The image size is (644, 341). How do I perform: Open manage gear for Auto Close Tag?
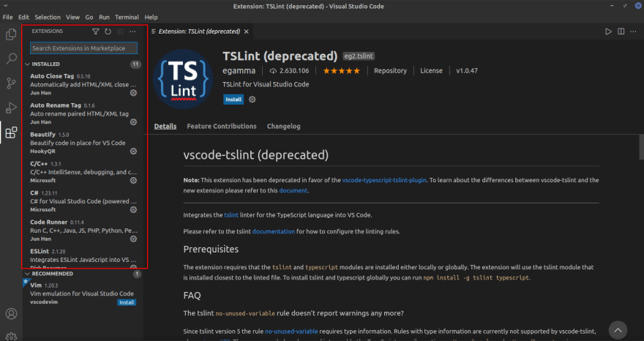(x=133, y=93)
